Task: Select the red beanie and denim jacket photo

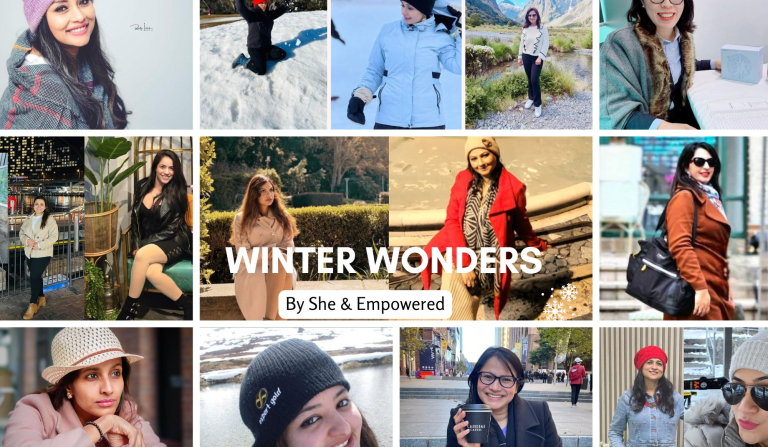Action: pyautogui.click(x=642, y=387)
